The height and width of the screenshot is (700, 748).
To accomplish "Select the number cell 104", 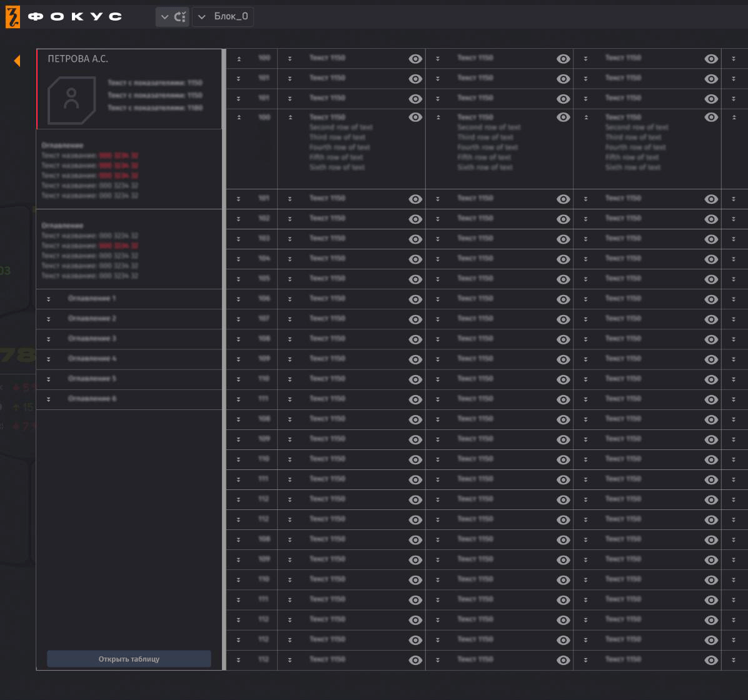I will [264, 259].
